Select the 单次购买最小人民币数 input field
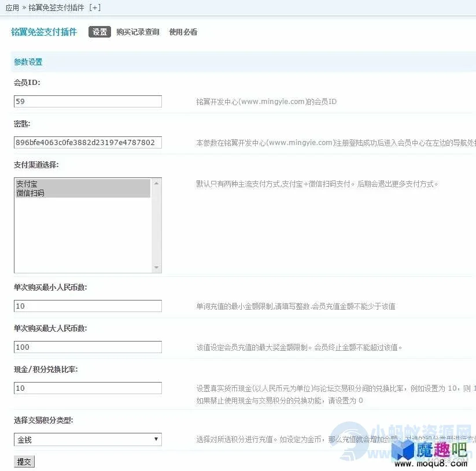This screenshot has width=476, height=471. (87, 306)
